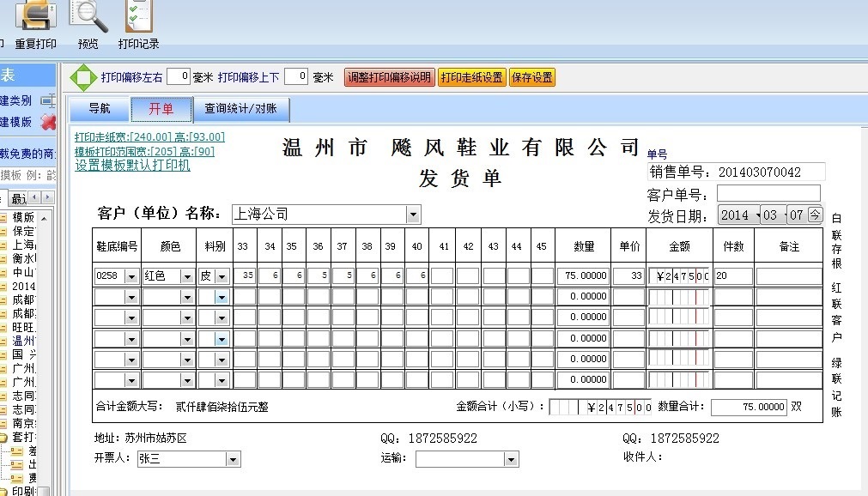This screenshot has width=868, height=496.
Task: Open the month 03 dropdown in 发货日期
Action: pyautogui.click(x=774, y=215)
